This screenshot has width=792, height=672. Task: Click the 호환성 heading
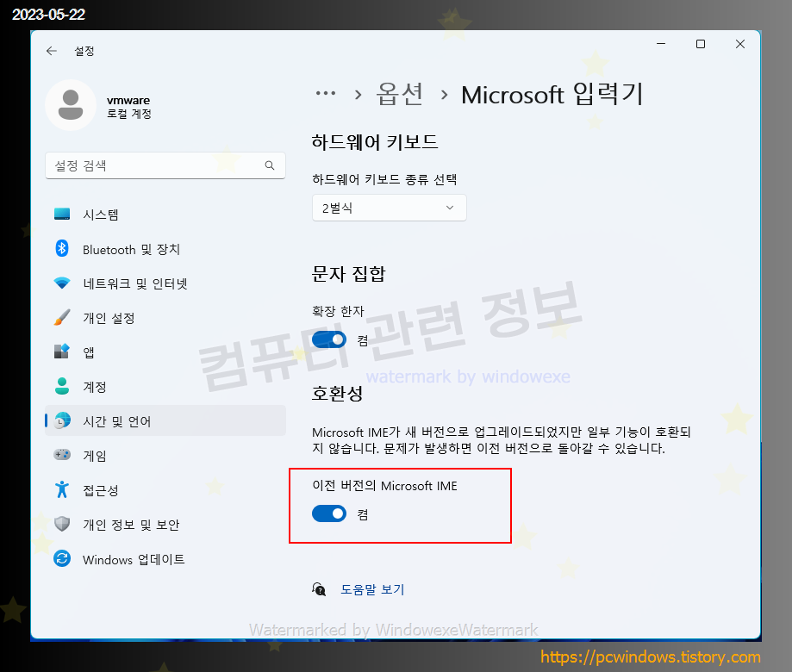pos(338,393)
